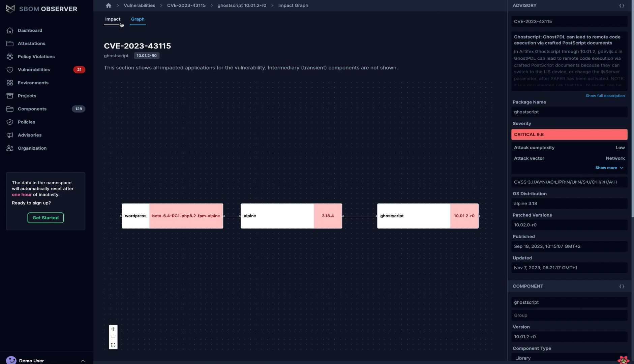
Task: Click the CVE-2023-43115 advisory ID field
Action: 569,22
